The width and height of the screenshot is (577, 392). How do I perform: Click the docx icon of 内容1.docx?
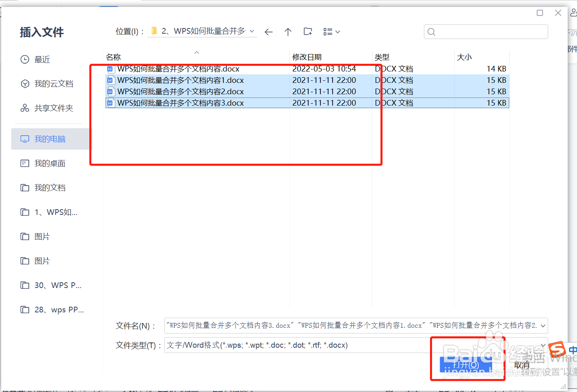coord(110,80)
